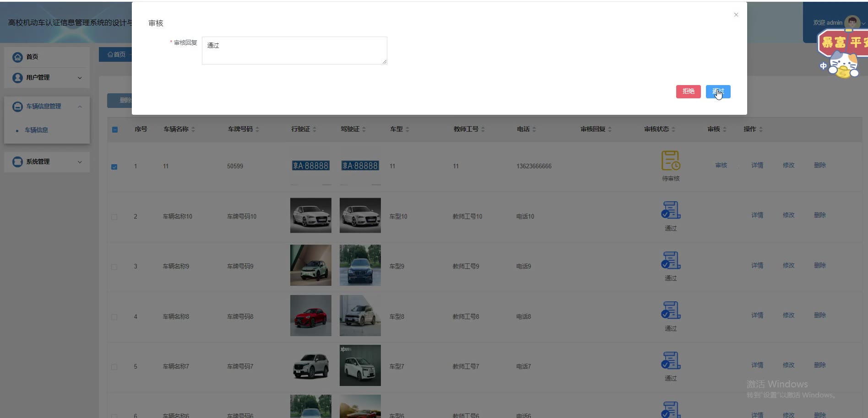
Task: Click the pending review status icon in row 1
Action: click(671, 161)
